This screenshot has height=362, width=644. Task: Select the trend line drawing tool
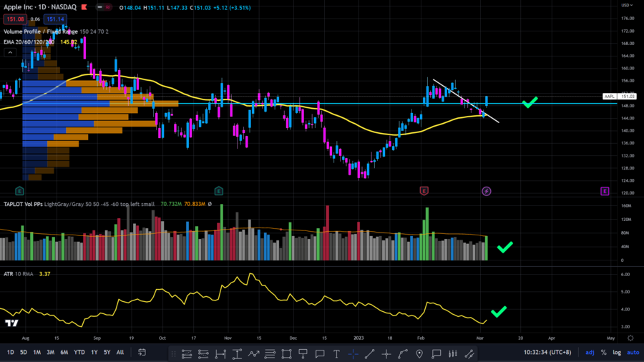[x=370, y=353]
